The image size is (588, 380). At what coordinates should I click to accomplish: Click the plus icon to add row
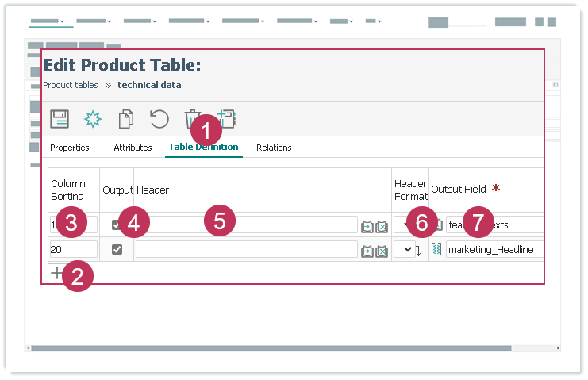coord(56,273)
